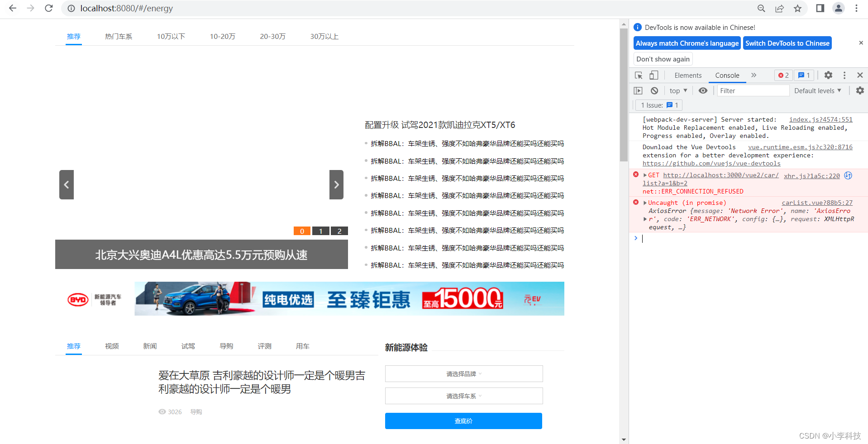The image size is (868, 444).
Task: Toggle the browser side panel
Action: 820,8
